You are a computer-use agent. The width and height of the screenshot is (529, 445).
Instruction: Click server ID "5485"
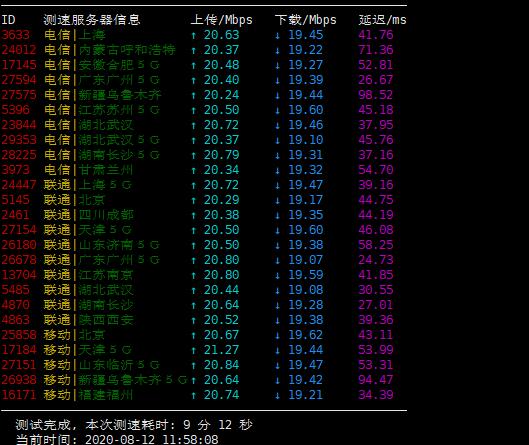click(x=16, y=290)
